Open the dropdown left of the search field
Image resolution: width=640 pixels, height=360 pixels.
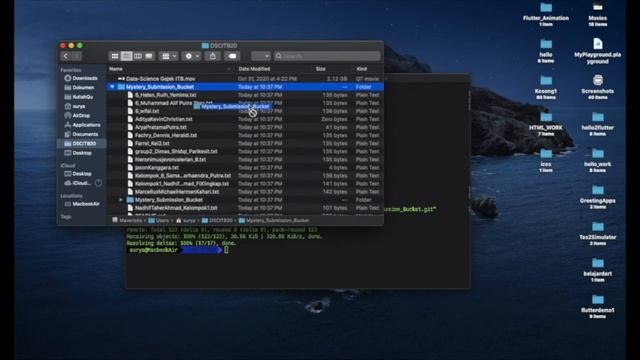pyautogui.click(x=261, y=56)
